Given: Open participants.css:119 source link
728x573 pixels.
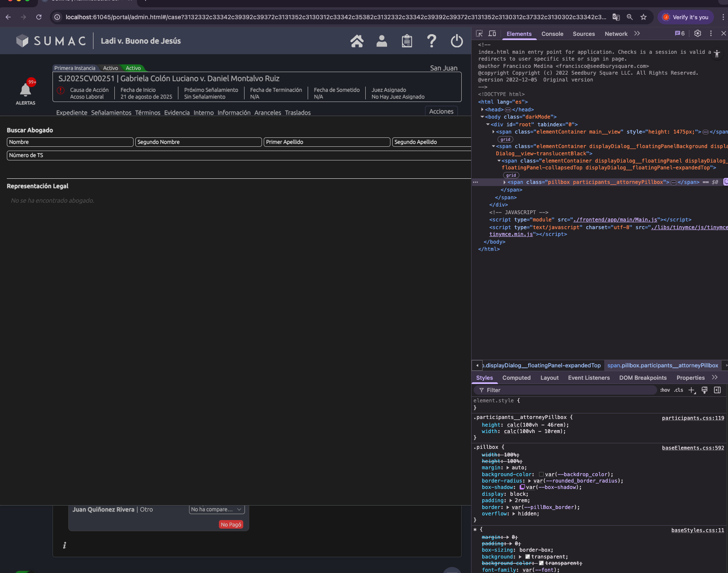Looking at the screenshot, I should (693, 418).
